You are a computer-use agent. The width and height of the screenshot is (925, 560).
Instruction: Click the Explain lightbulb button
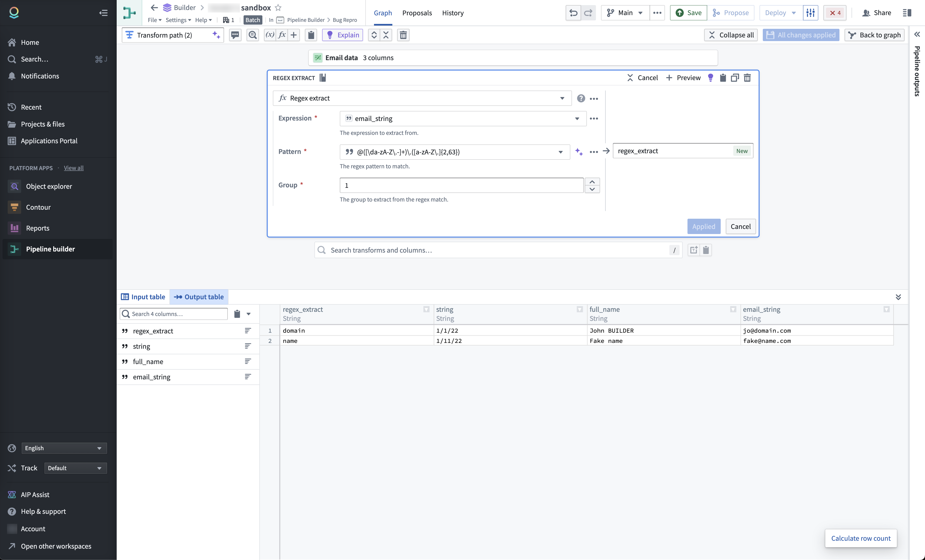342,35
